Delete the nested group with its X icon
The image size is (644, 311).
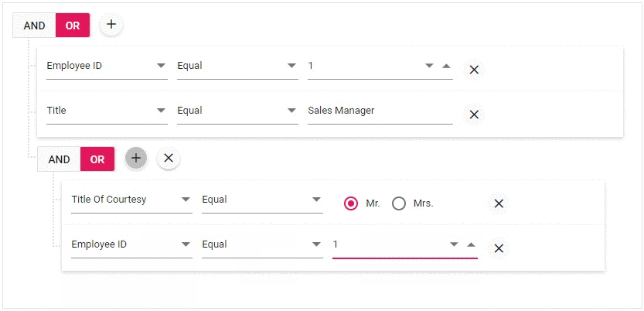169,158
